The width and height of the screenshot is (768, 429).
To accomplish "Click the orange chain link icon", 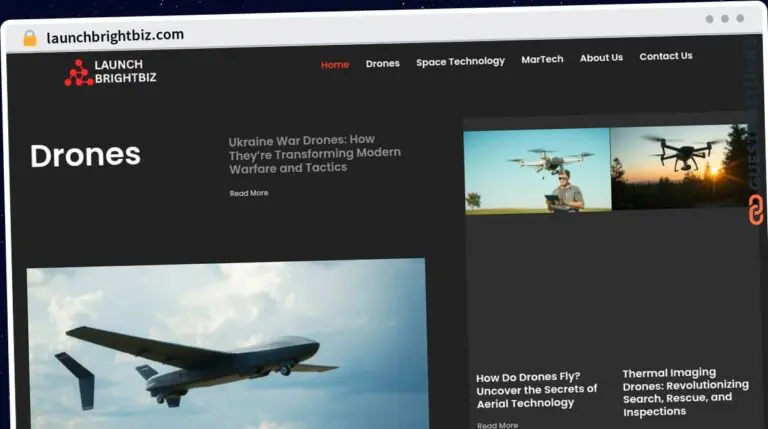I will click(755, 209).
